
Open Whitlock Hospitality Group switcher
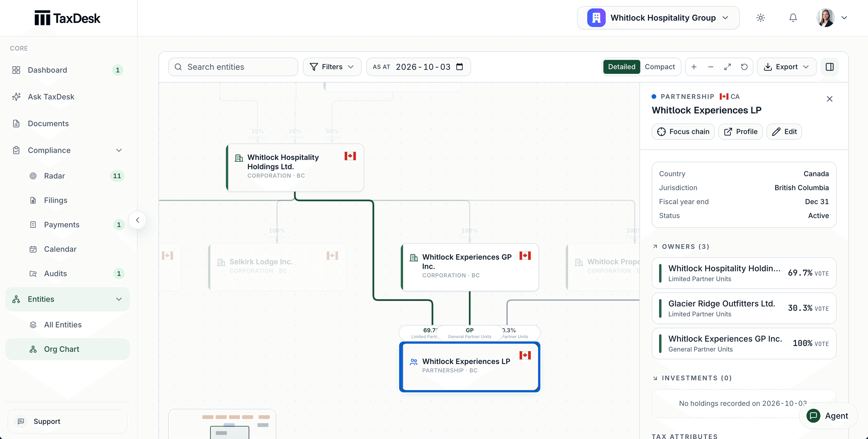[658, 18]
